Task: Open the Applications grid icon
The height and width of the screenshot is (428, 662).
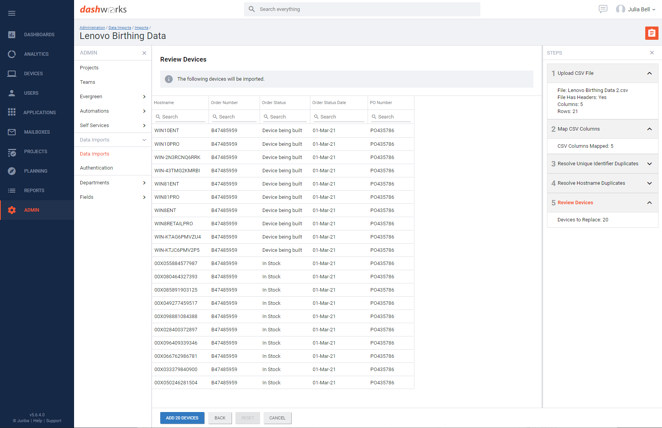Action: [12, 112]
